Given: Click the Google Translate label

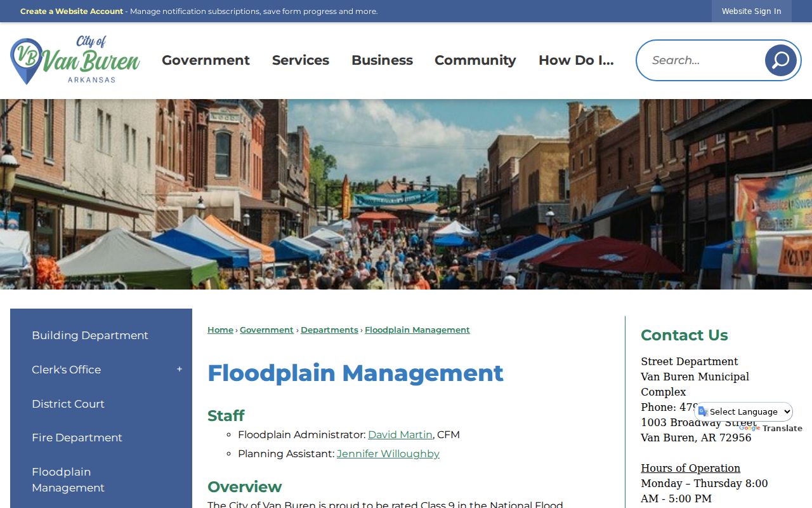Looking at the screenshot, I should [771, 429].
